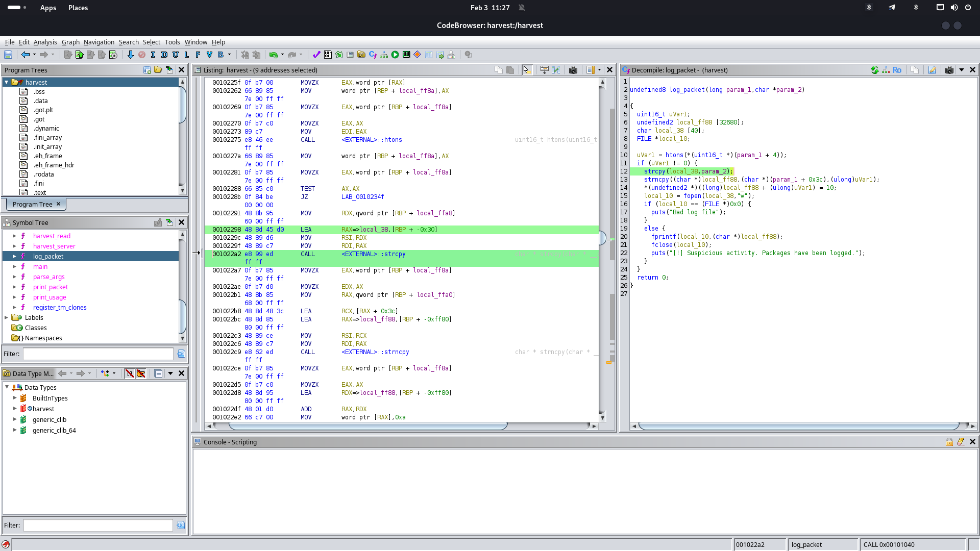Expand the Labels folder in Symbol Tree
The image size is (980, 551).
pos(7,317)
